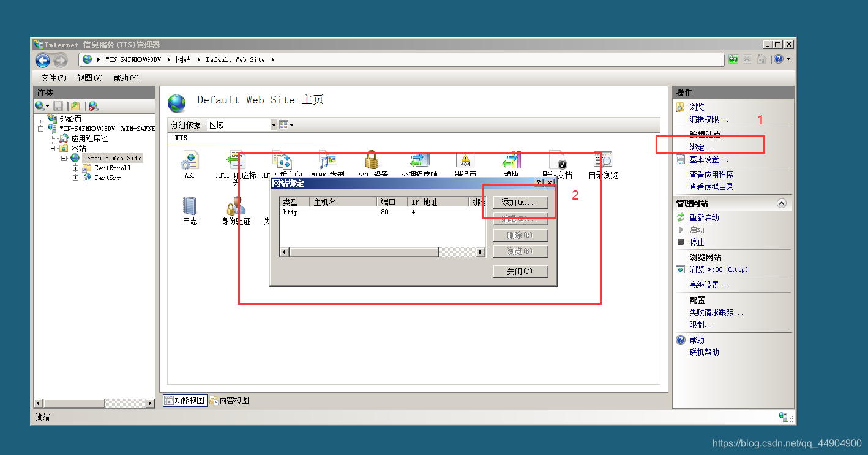Click the refresh page icon near address bar

point(733,59)
